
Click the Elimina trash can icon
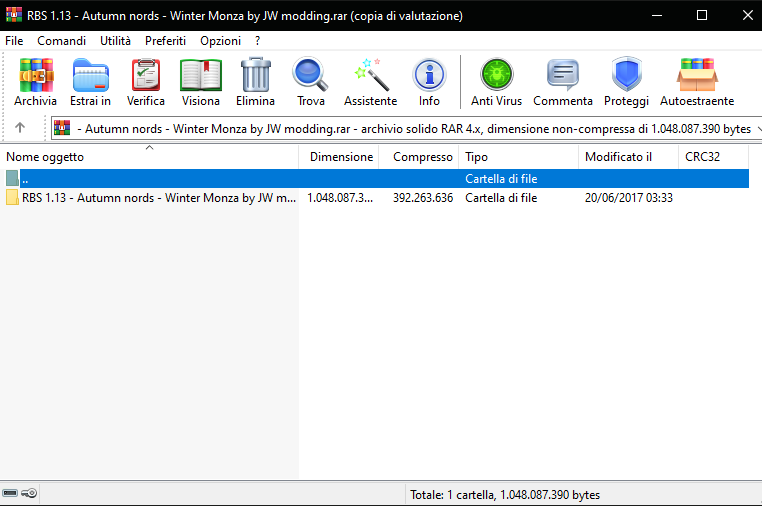tap(255, 82)
